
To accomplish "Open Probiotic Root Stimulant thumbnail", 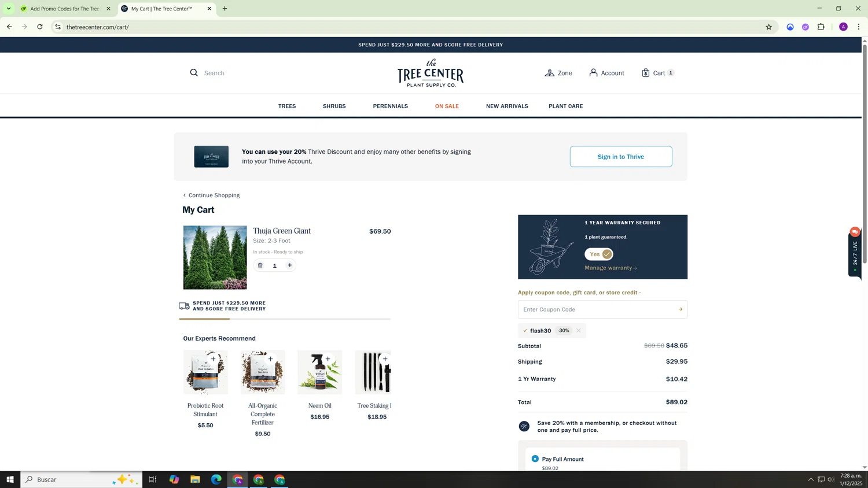I will point(205,372).
